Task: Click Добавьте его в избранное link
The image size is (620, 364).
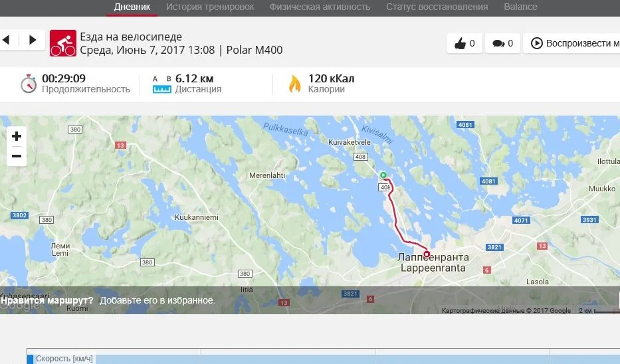Action: click(157, 300)
